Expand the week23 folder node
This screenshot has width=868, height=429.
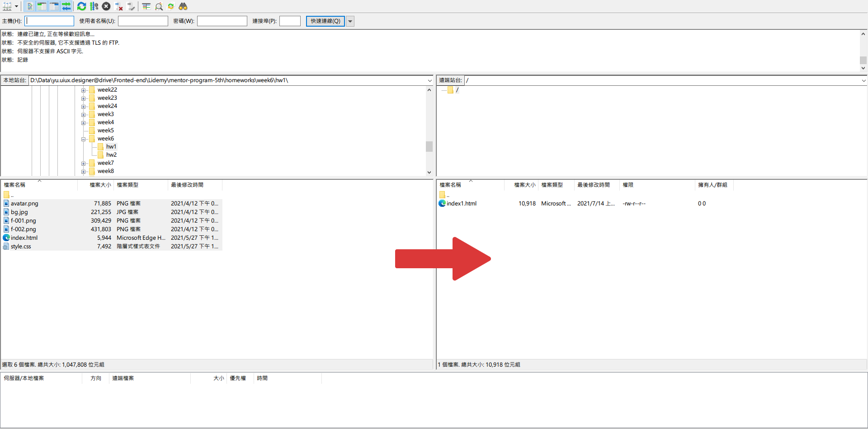pos(83,98)
